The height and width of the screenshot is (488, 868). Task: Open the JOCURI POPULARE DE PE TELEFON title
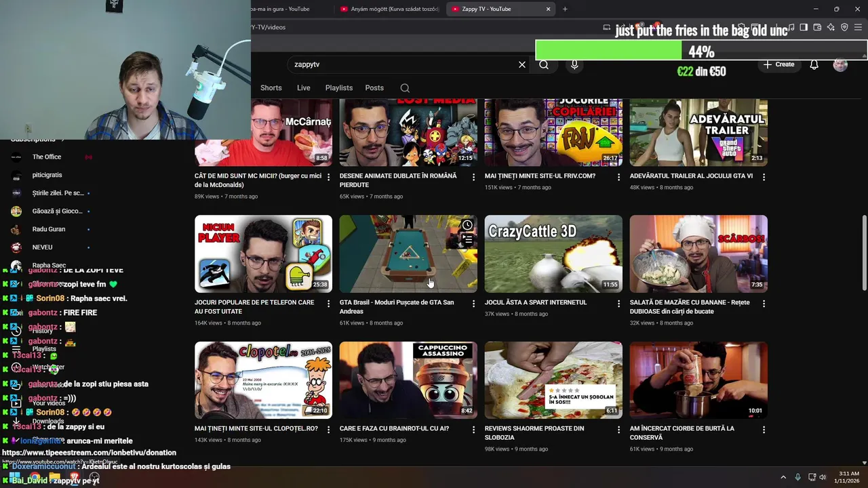click(254, 307)
